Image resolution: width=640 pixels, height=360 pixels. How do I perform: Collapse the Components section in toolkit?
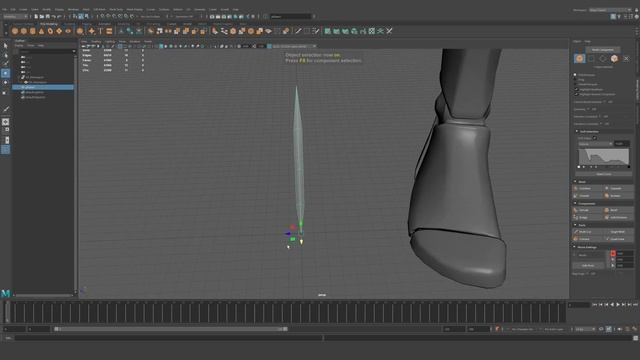pyautogui.click(x=576, y=203)
